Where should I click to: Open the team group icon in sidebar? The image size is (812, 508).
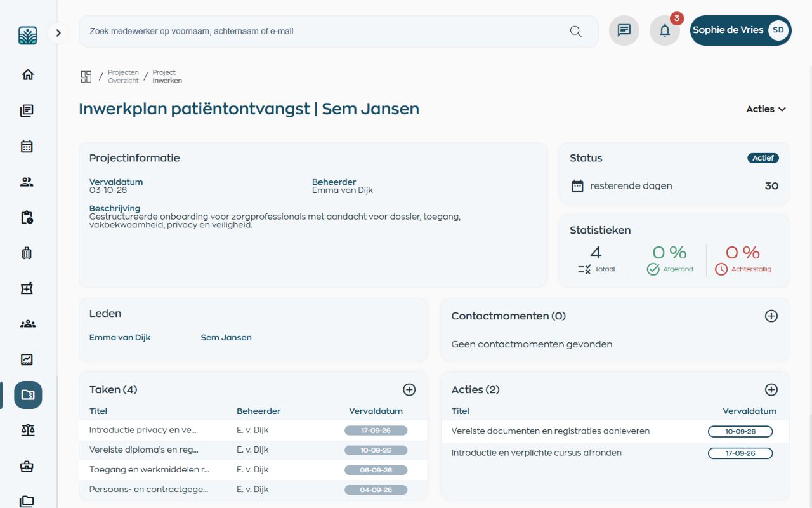coord(27,324)
